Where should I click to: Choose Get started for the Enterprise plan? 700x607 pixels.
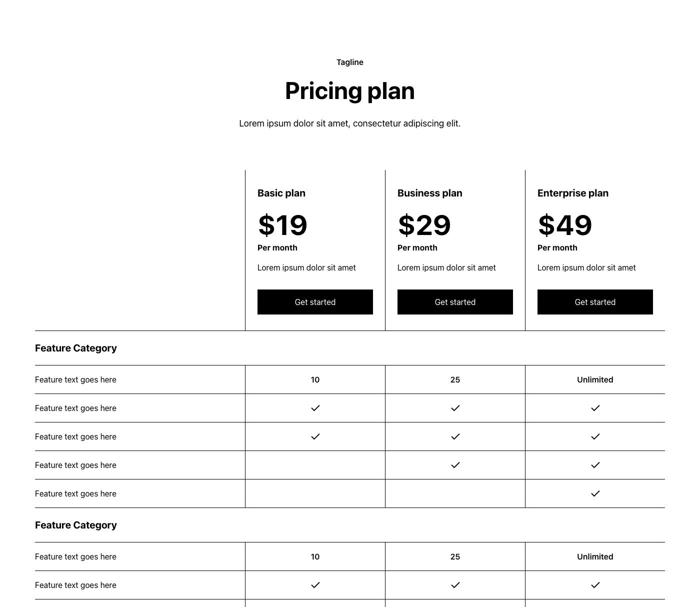coord(595,302)
